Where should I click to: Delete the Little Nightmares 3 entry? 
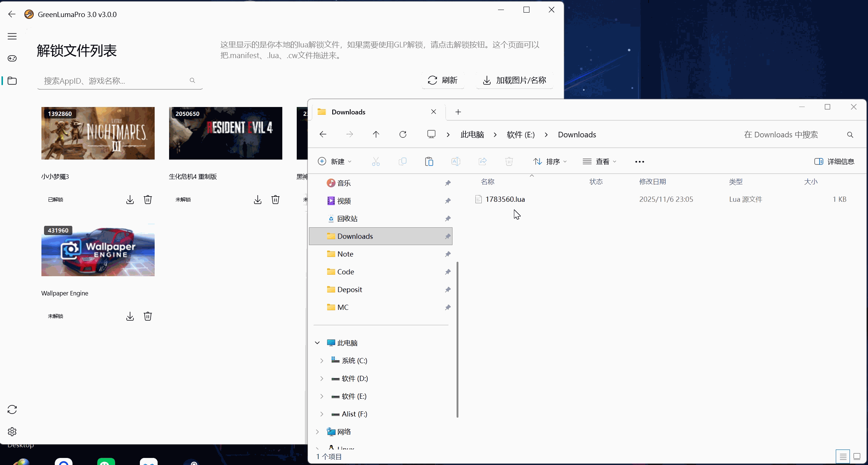[x=148, y=200]
